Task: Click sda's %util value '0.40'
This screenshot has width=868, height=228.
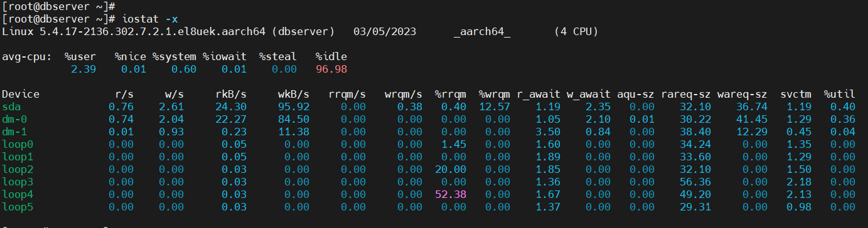Action: (843, 106)
